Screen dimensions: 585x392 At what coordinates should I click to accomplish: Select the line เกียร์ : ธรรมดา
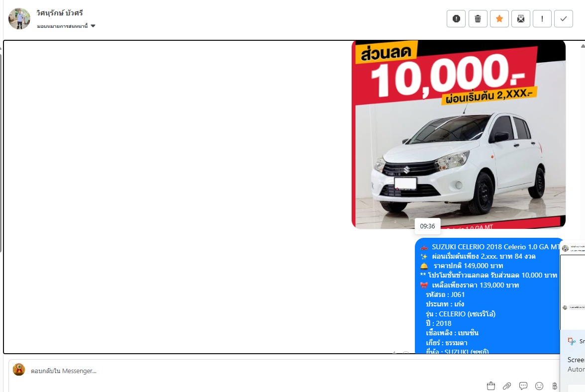click(446, 343)
